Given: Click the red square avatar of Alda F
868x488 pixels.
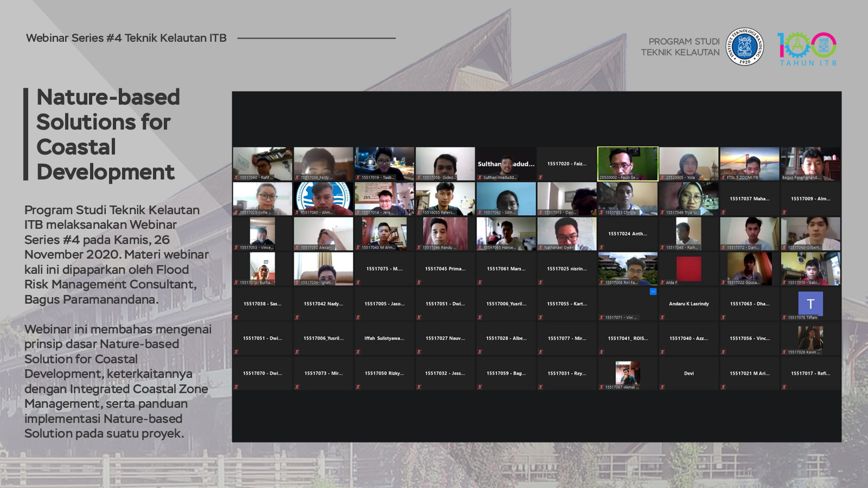Looking at the screenshot, I should pyautogui.click(x=688, y=268).
